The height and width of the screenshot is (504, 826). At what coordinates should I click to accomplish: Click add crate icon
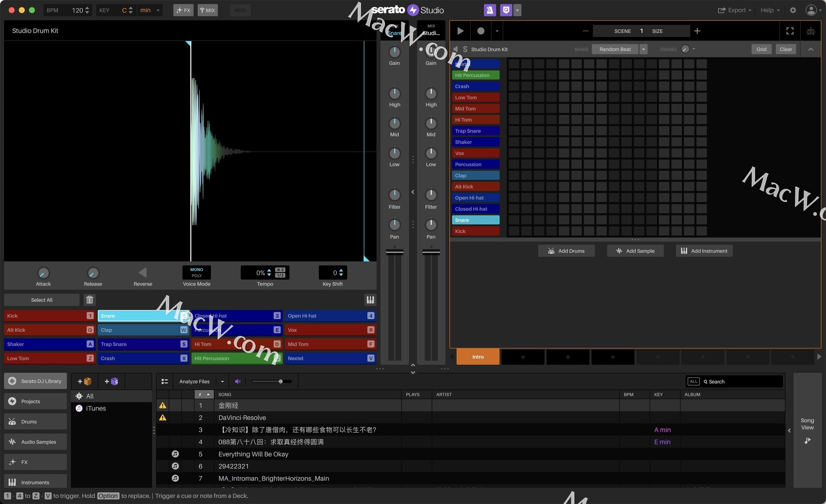[84, 381]
